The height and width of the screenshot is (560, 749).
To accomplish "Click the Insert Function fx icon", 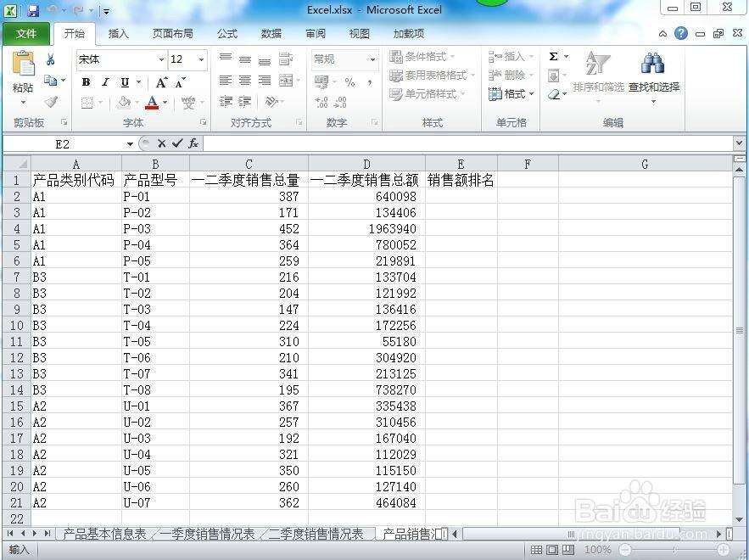I will point(193,143).
